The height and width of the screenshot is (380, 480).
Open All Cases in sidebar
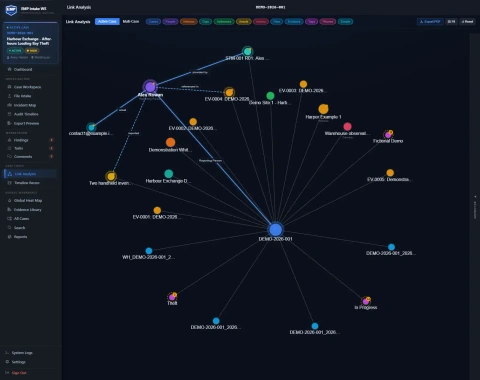pos(21,219)
